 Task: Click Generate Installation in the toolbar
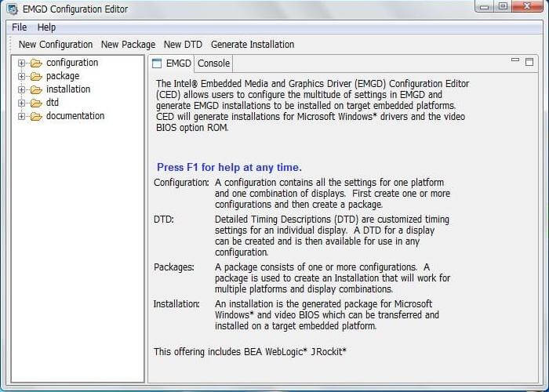click(x=253, y=45)
